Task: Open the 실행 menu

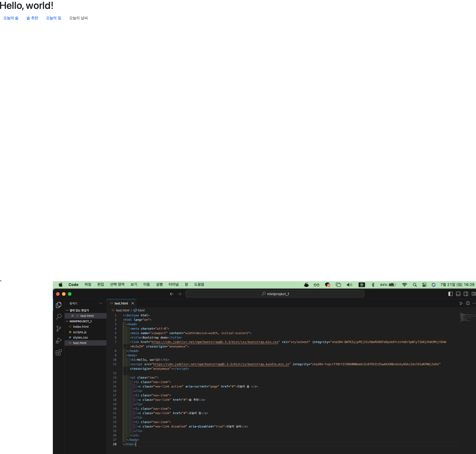Action: click(x=159, y=284)
